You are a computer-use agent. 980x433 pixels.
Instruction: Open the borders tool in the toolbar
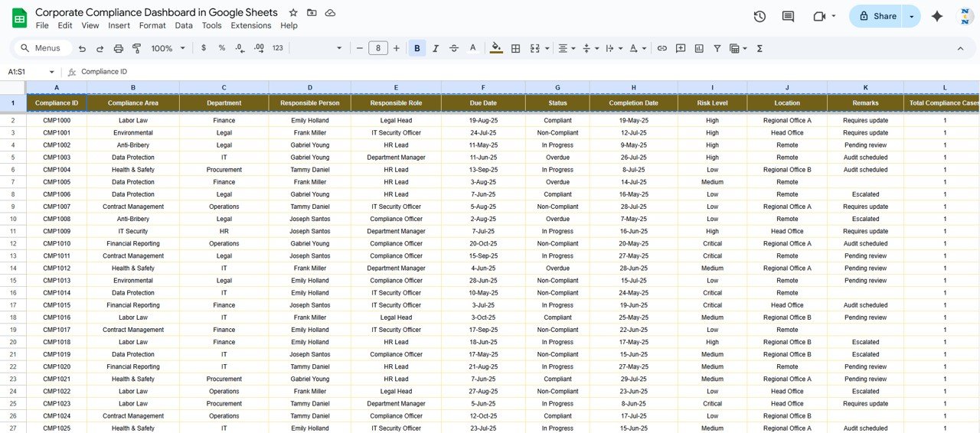tap(516, 48)
